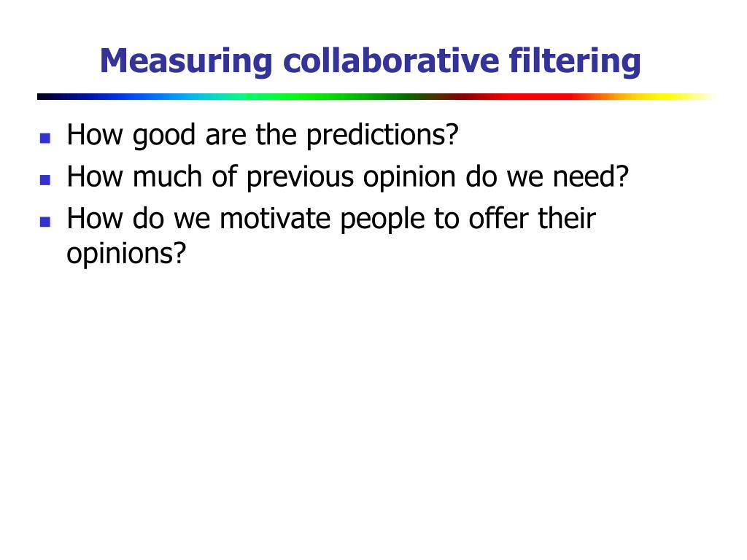Viewport: 747px width, 560px height.
Task: Click the bullet before 'How much of'
Action: coord(45,180)
